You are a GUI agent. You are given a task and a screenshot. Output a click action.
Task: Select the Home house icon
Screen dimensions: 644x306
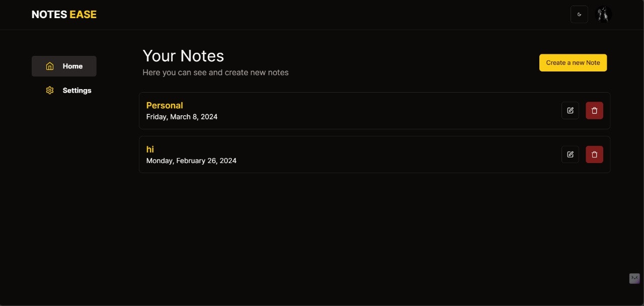click(x=50, y=66)
